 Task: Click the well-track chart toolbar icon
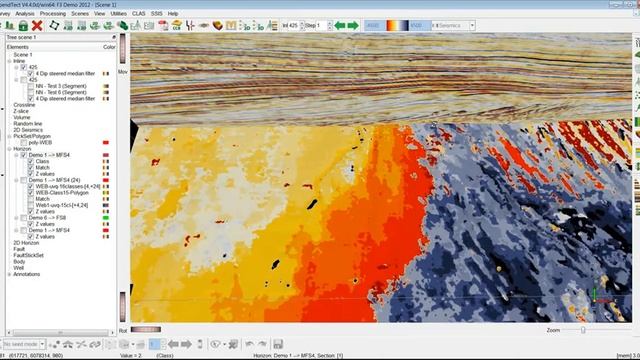click(136, 26)
